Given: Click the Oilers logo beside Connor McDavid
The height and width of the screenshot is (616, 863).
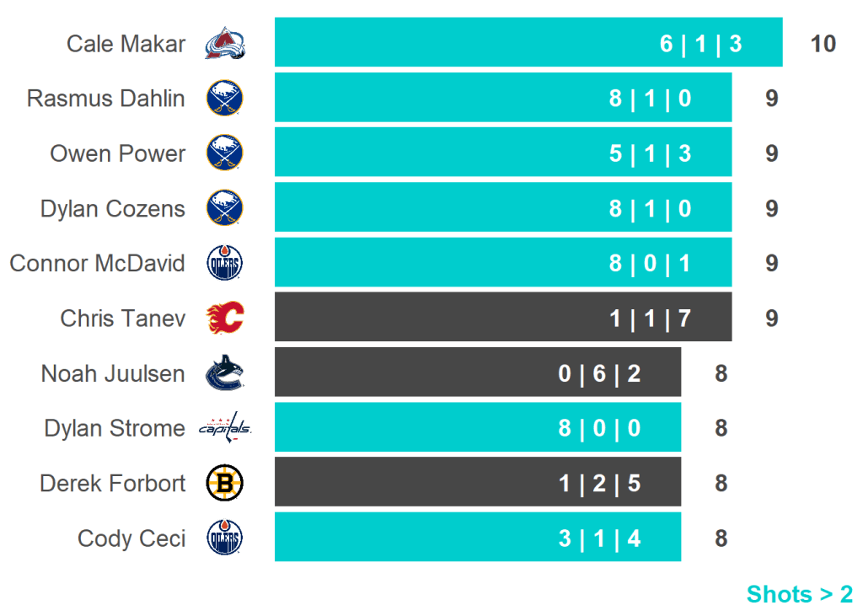Looking at the screenshot, I should pos(225,264).
